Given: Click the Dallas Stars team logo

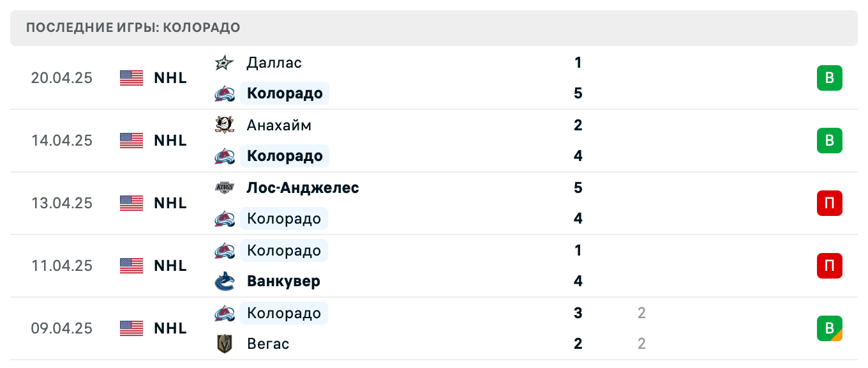Looking at the screenshot, I should pos(224,63).
